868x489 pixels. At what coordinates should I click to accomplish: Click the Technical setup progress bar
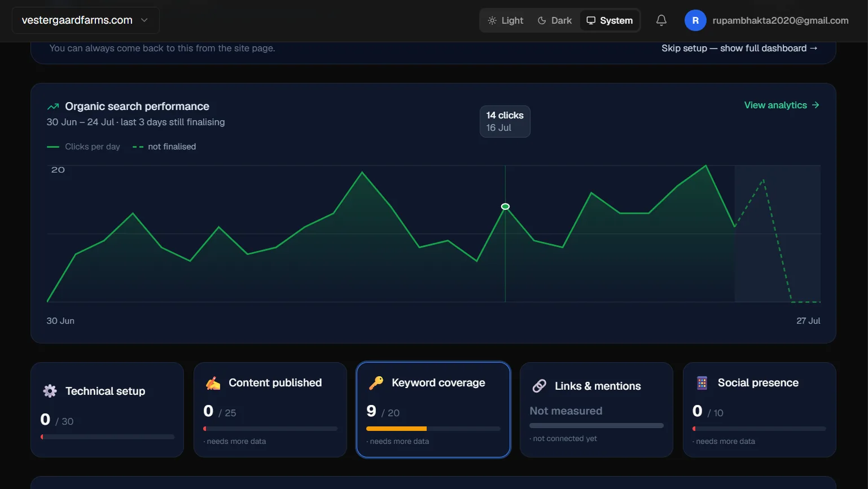click(107, 437)
